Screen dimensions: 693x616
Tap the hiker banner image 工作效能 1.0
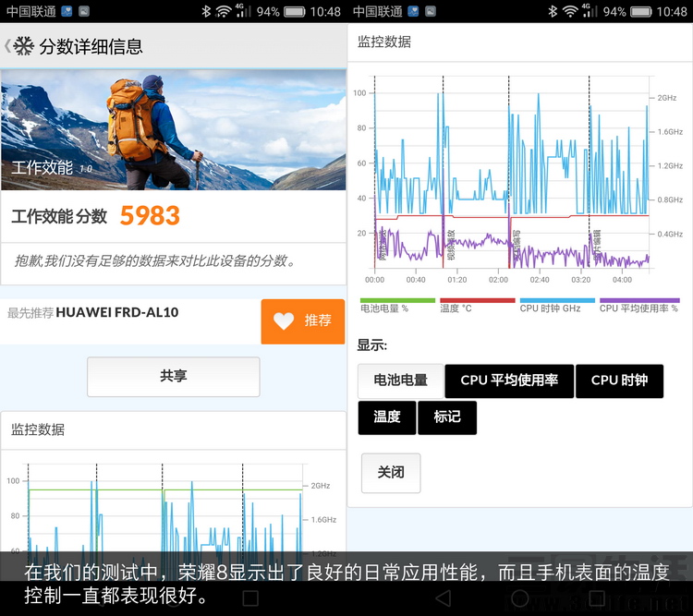174,130
